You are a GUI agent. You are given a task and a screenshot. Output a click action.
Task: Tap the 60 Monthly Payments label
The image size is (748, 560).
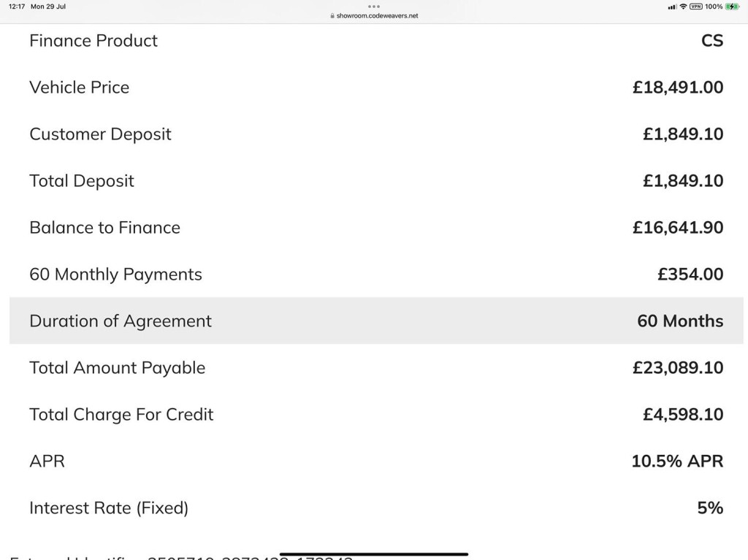pos(116,275)
